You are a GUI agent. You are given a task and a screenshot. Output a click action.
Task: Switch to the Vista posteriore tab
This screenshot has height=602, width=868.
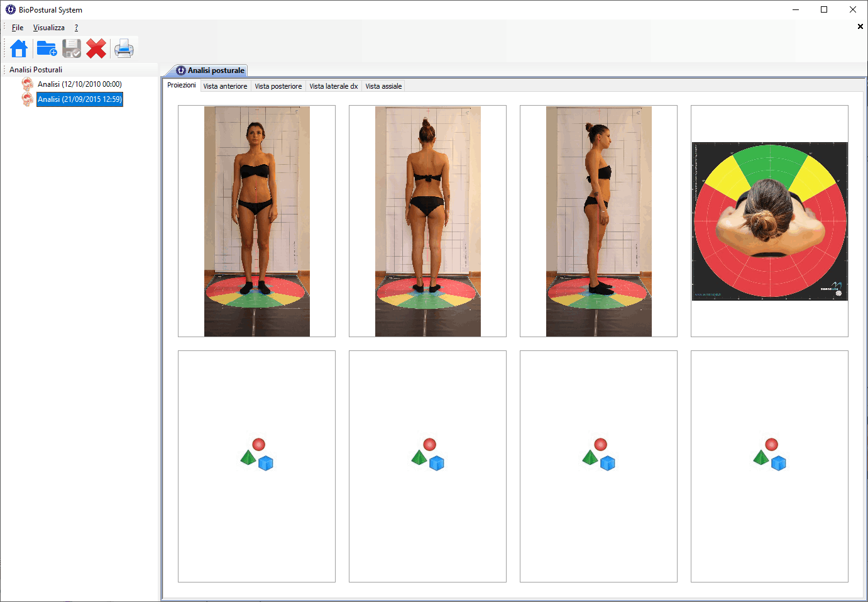278,86
